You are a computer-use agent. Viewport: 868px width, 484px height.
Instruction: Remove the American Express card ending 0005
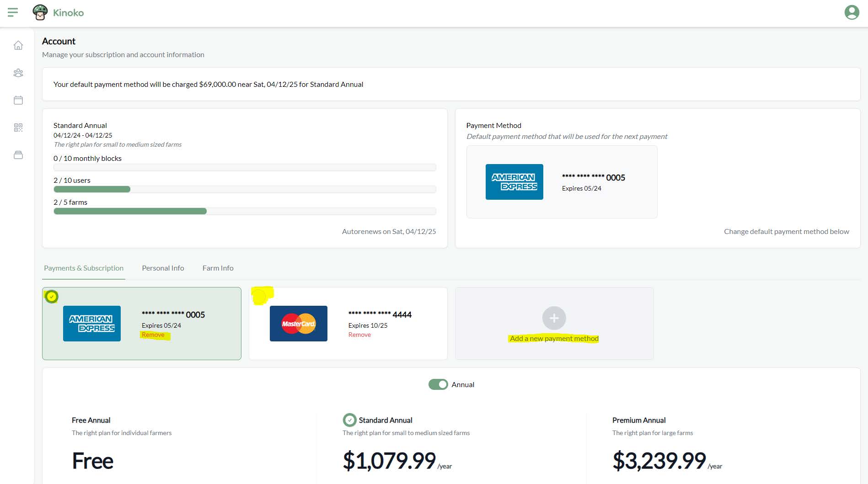(x=152, y=334)
